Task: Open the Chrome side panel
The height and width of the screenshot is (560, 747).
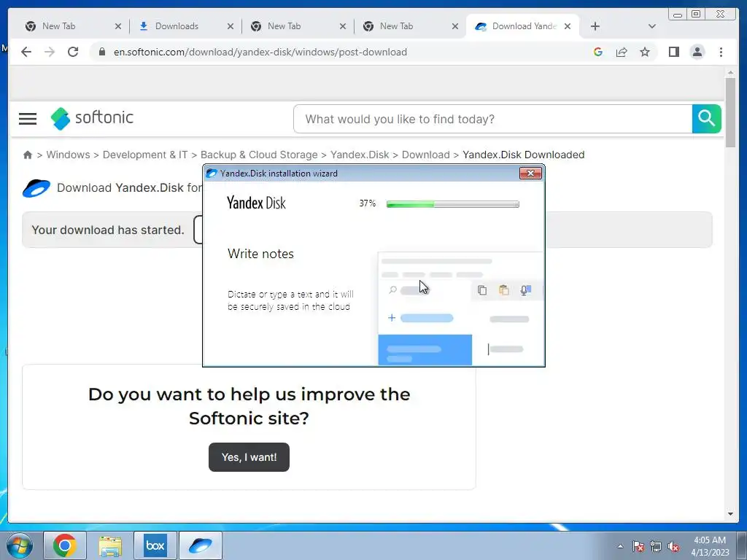Action: tap(673, 52)
